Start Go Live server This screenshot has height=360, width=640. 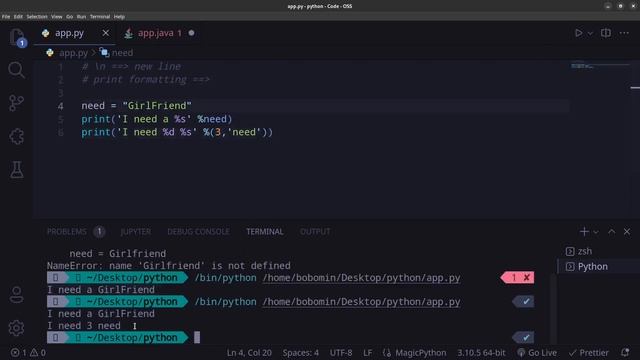click(x=537, y=353)
